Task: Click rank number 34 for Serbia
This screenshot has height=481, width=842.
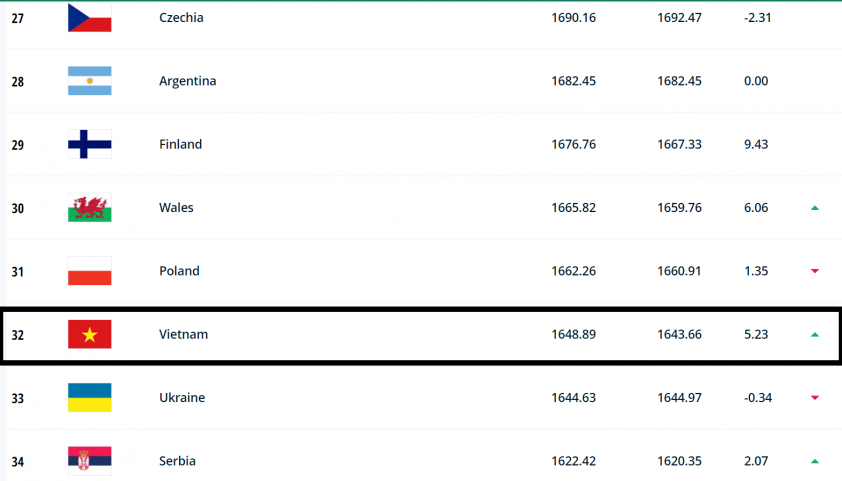Action: [18, 461]
